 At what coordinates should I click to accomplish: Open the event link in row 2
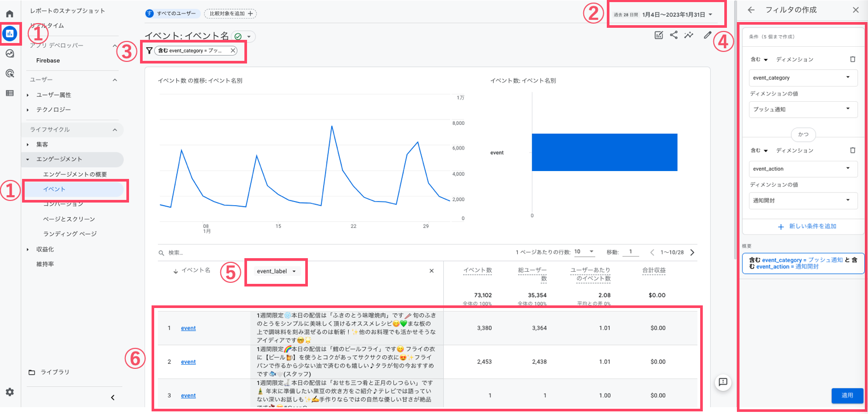[188, 362]
